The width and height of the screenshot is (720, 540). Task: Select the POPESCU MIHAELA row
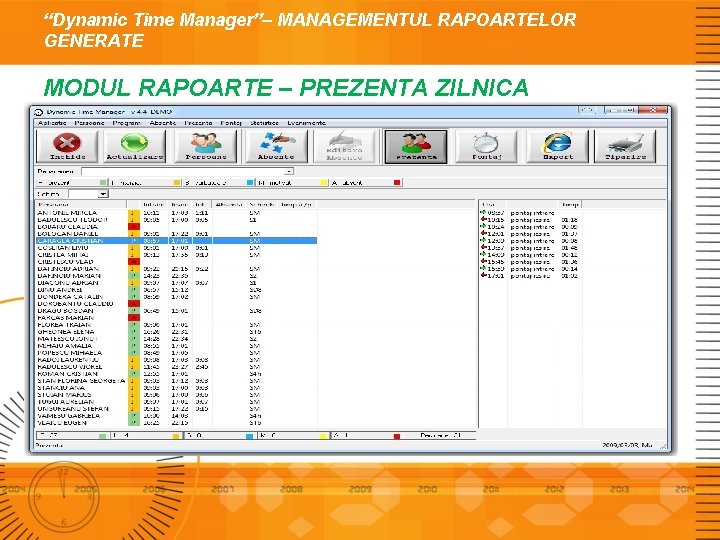(x=176, y=353)
